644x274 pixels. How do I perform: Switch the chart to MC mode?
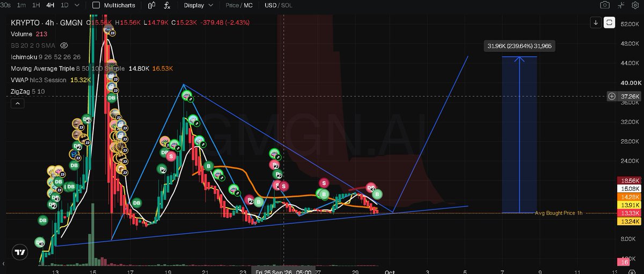tap(248, 5)
